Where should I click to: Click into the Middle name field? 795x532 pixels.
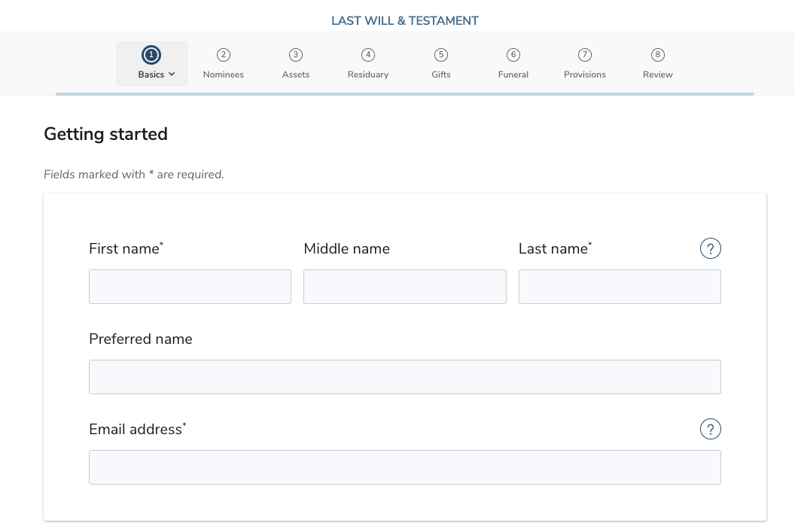(405, 287)
